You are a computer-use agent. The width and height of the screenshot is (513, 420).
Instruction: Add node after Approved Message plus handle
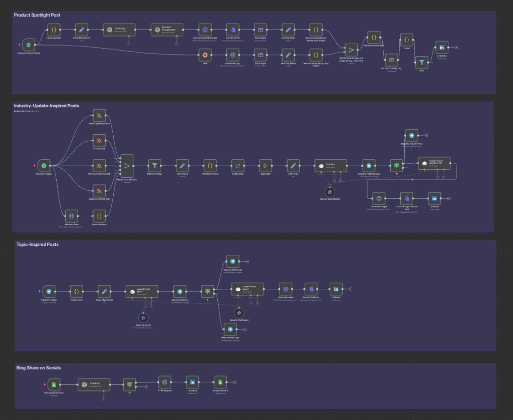247,261
